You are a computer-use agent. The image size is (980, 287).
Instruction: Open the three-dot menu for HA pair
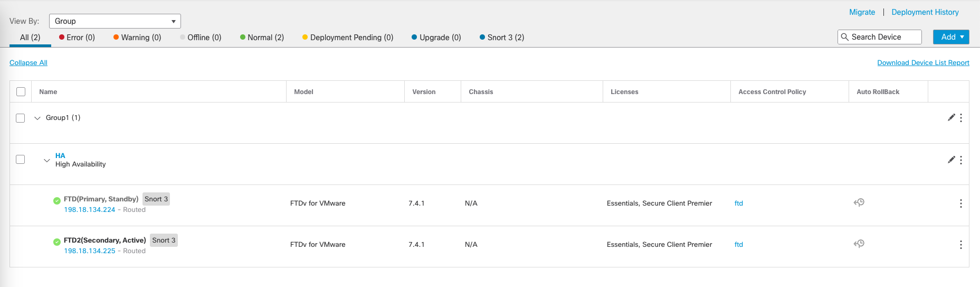click(961, 160)
